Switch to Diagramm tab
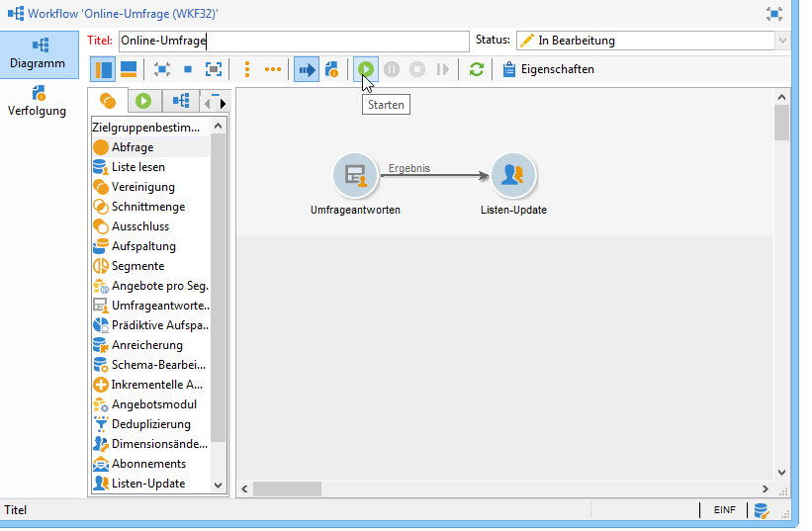Viewport: 812px width, 531px height. (x=40, y=53)
